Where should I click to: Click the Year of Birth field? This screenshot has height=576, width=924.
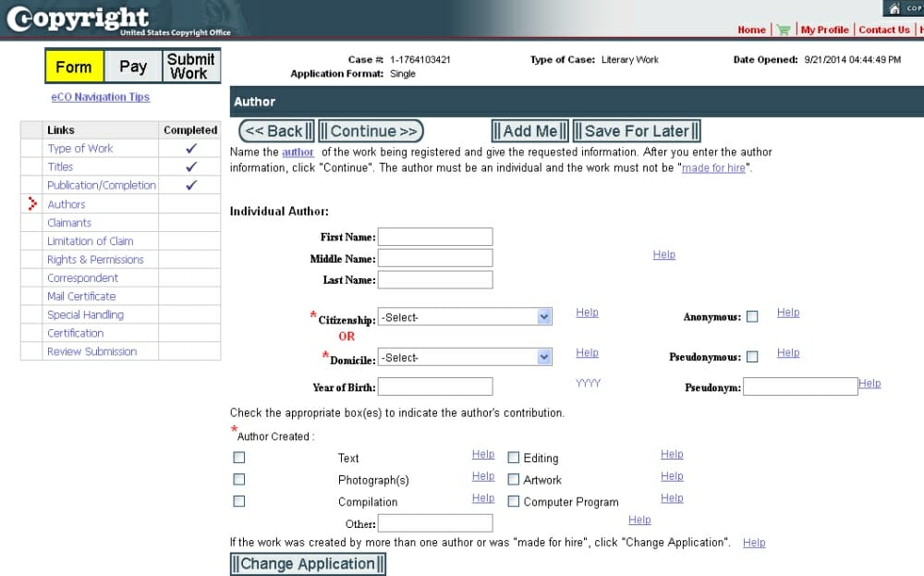pos(435,386)
